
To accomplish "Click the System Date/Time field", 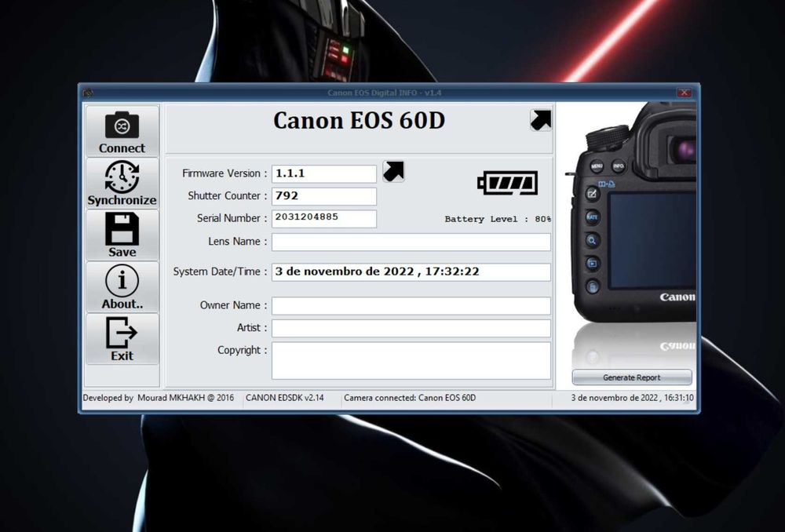I will (x=411, y=271).
